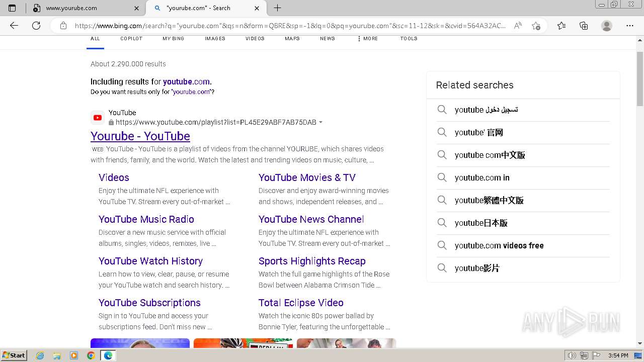Search related 'youtube影片'
This screenshot has width=644, height=362.
click(x=523, y=268)
